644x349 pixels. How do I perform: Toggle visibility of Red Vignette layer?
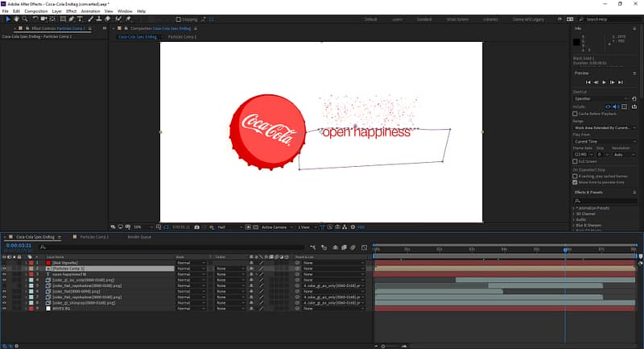5,263
